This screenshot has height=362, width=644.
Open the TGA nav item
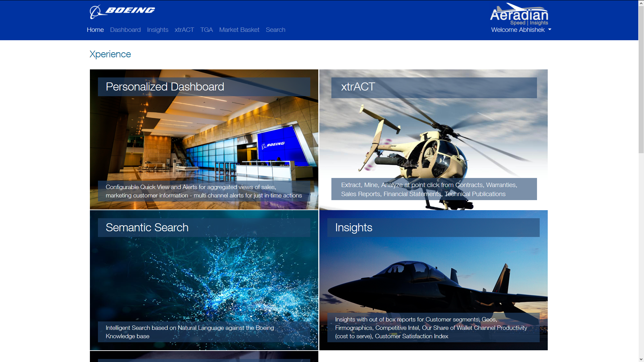207,30
